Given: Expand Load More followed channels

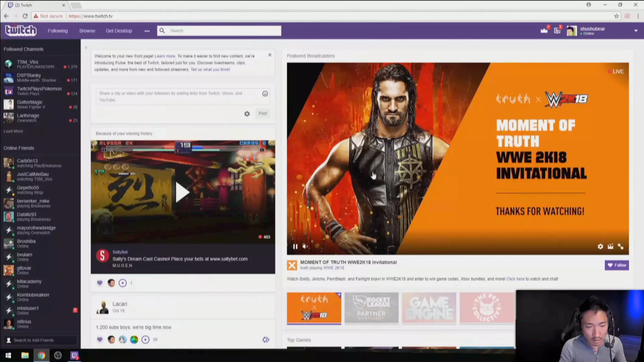Looking at the screenshot, I should click(x=13, y=131).
